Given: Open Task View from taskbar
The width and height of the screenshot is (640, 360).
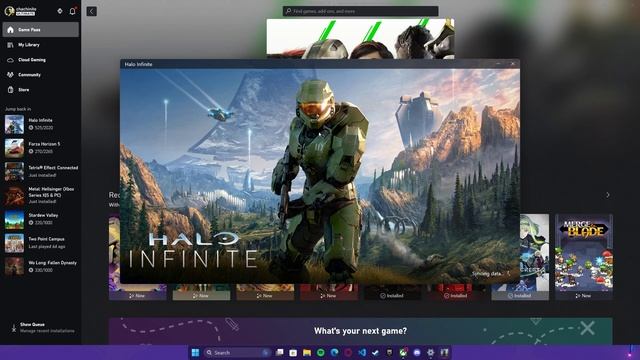Looking at the screenshot, I should 280,353.
